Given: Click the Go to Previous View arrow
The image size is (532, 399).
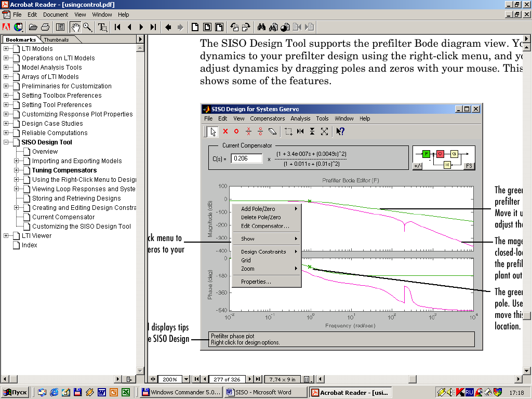Looking at the screenshot, I should click(x=168, y=27).
